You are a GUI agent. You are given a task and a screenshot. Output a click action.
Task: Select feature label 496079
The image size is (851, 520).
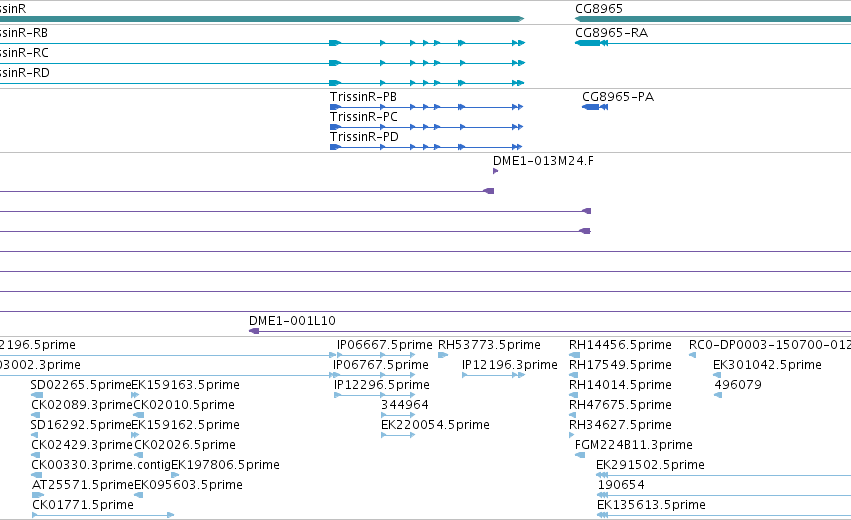coord(738,385)
